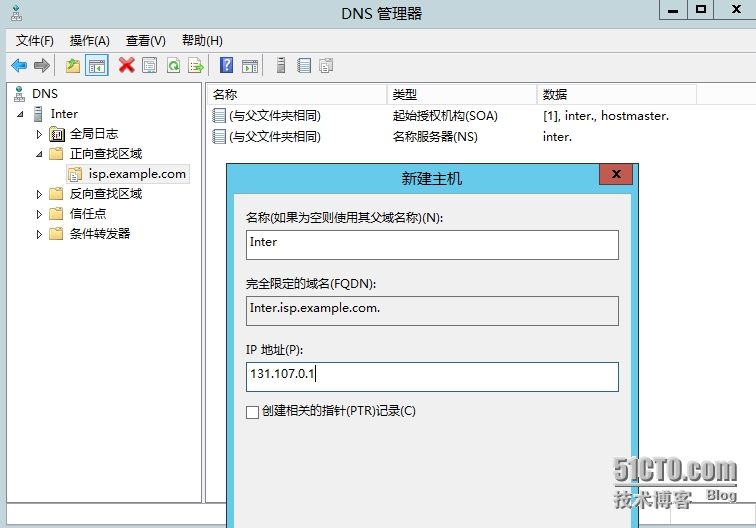Image resolution: width=756 pixels, height=528 pixels.
Task: Select 全局日志 in tree
Action: click(94, 134)
